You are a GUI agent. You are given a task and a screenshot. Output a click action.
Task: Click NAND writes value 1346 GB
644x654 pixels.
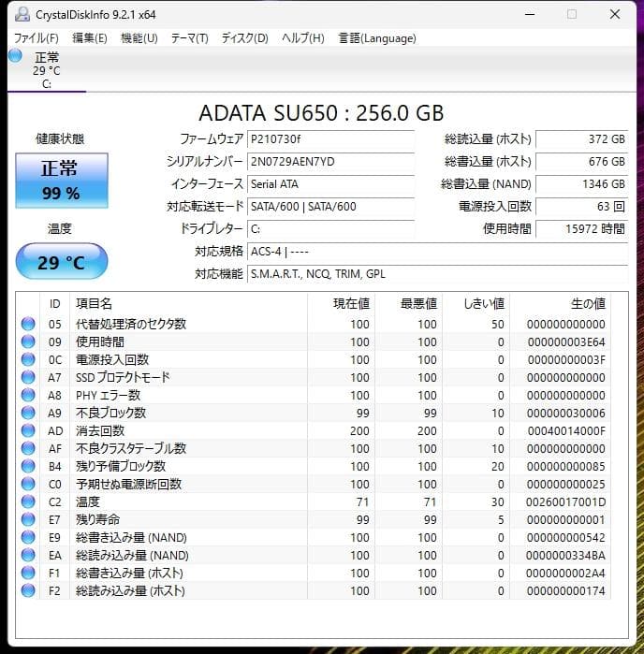582,184
